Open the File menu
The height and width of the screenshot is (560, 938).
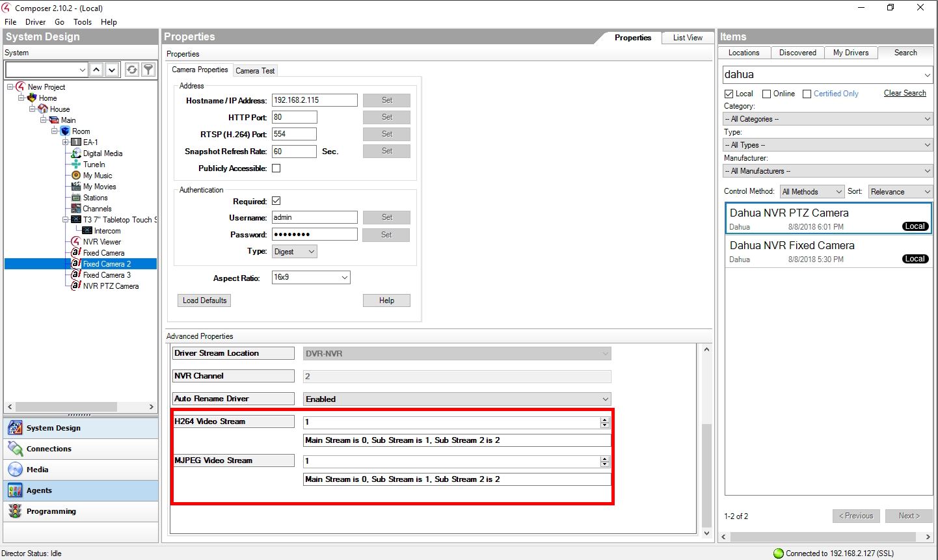(10, 22)
